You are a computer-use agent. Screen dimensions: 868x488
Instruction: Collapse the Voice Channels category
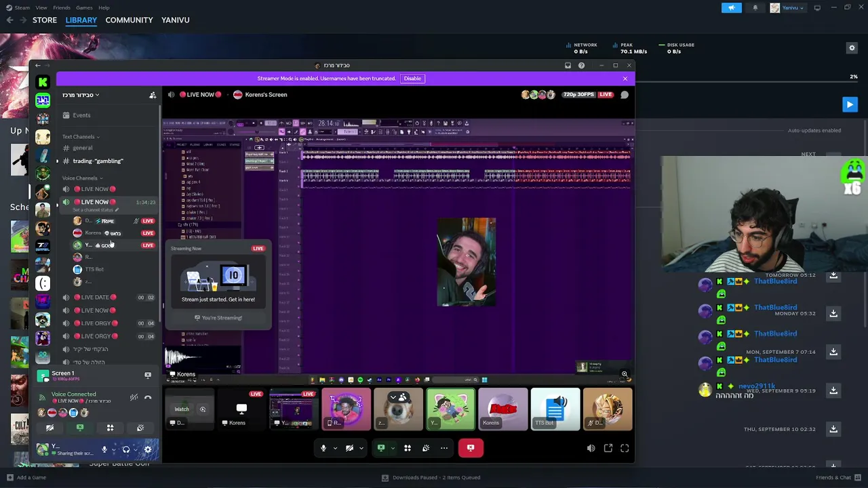[82, 178]
